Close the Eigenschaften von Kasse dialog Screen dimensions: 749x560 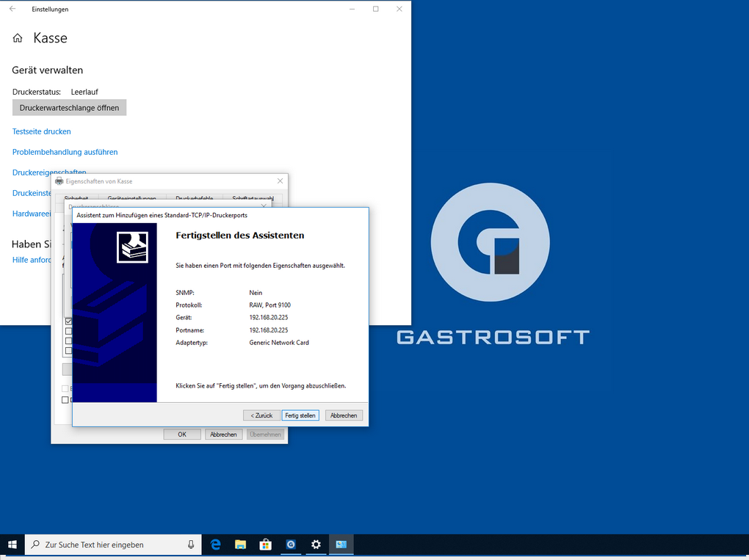click(280, 181)
